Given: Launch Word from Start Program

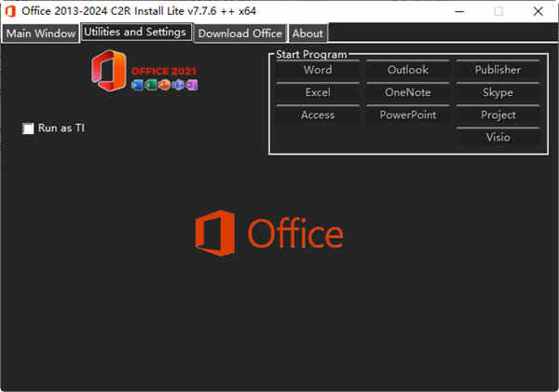Looking at the screenshot, I should pos(318,70).
